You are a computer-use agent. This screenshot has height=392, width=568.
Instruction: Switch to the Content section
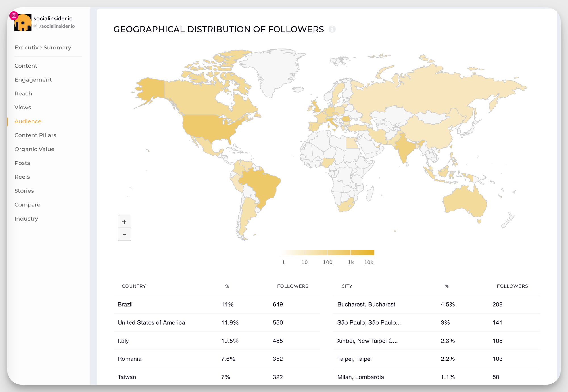pyautogui.click(x=26, y=66)
